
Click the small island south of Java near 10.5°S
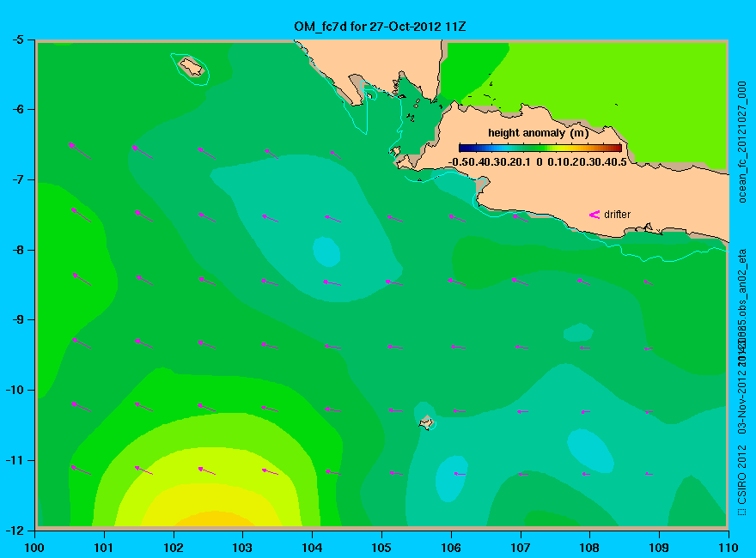point(426,422)
